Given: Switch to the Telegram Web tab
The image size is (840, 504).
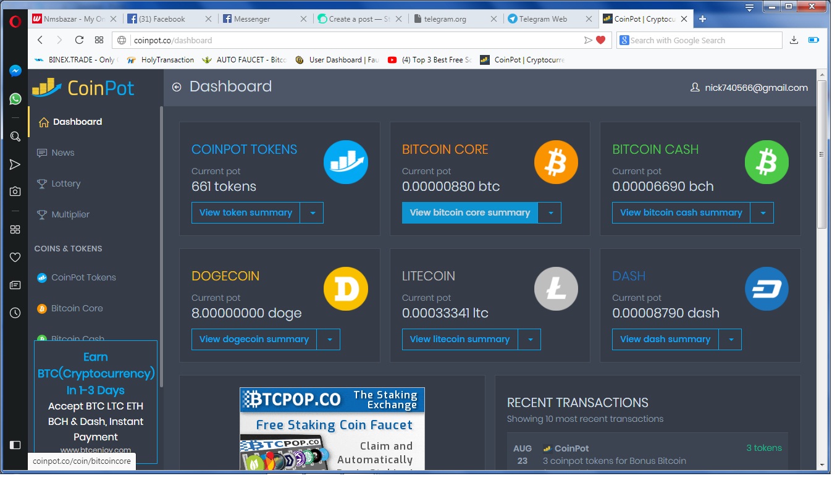Looking at the screenshot, I should tap(549, 19).
